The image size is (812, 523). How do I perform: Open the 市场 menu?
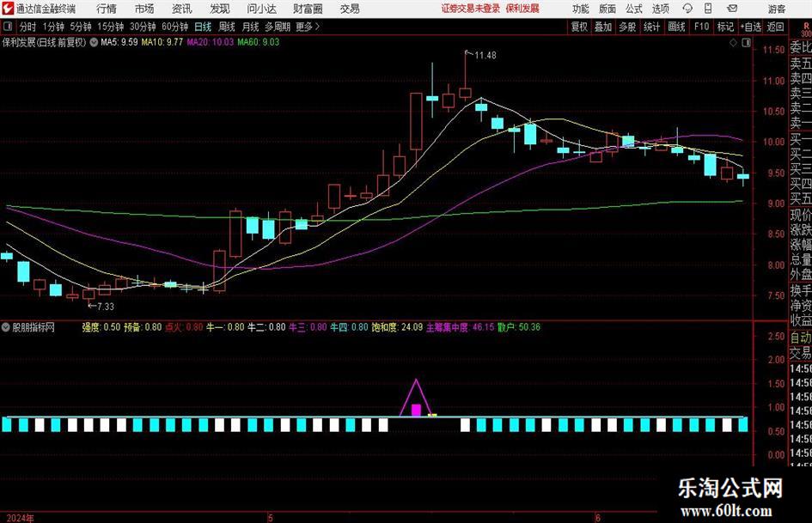click(x=144, y=9)
